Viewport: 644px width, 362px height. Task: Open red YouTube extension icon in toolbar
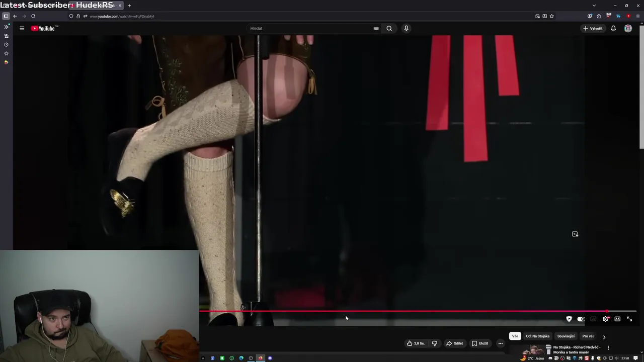tap(628, 16)
